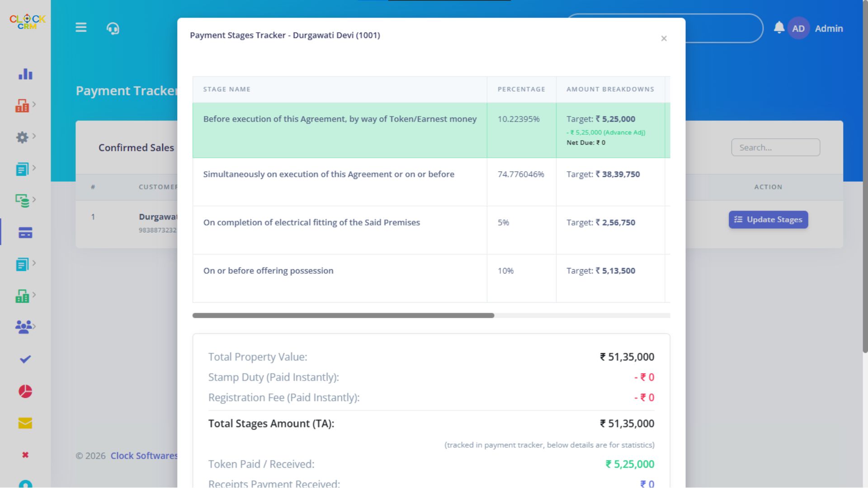Click the AD user avatar

(x=798, y=28)
